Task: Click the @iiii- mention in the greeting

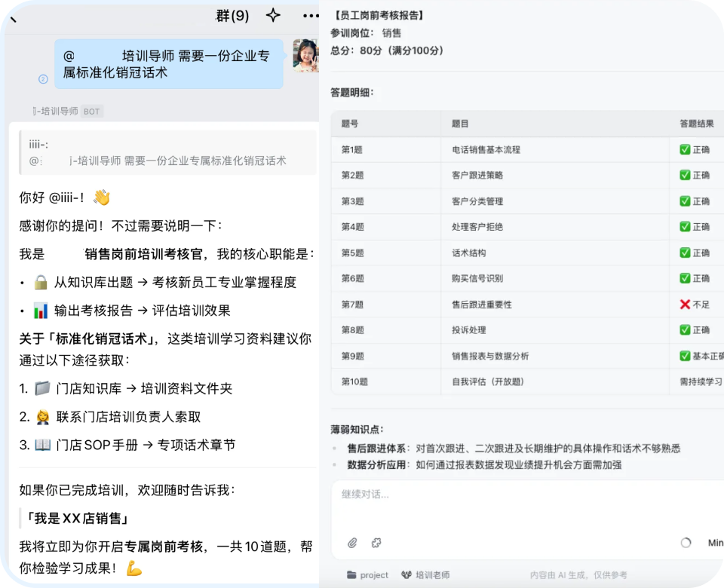Action: pos(64,198)
